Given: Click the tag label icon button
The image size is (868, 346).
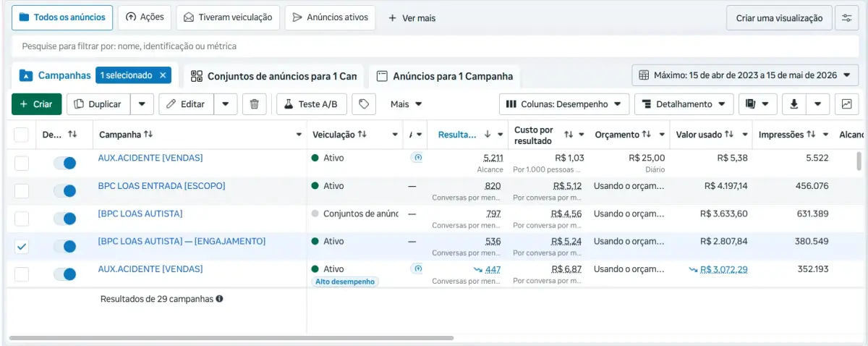Looking at the screenshot, I should (364, 104).
